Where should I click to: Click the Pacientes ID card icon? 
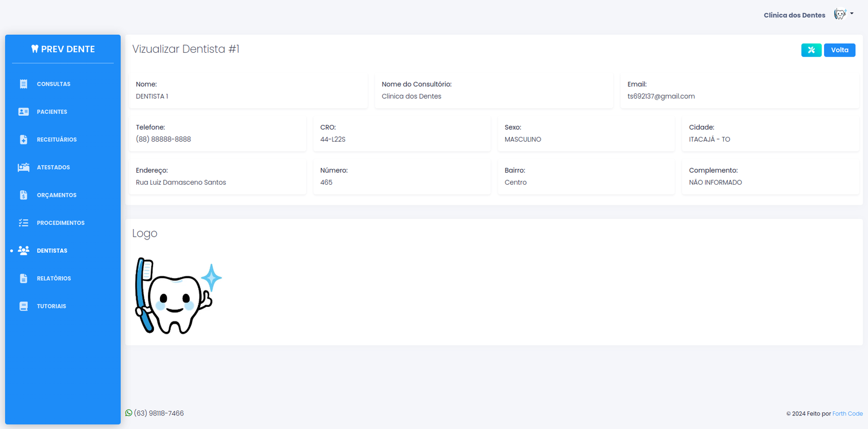point(23,112)
